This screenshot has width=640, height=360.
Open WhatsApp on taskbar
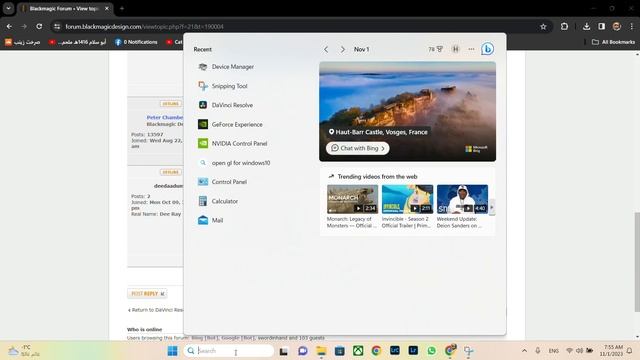[x=431, y=351]
